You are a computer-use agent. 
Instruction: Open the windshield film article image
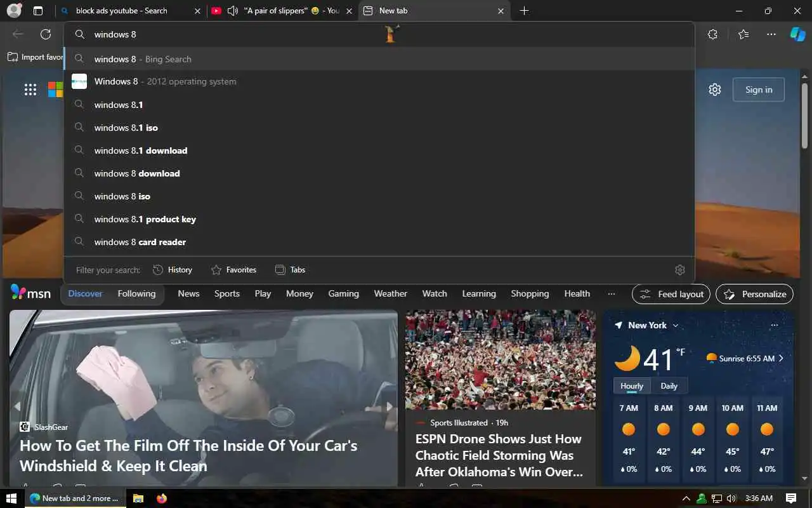coord(203,398)
